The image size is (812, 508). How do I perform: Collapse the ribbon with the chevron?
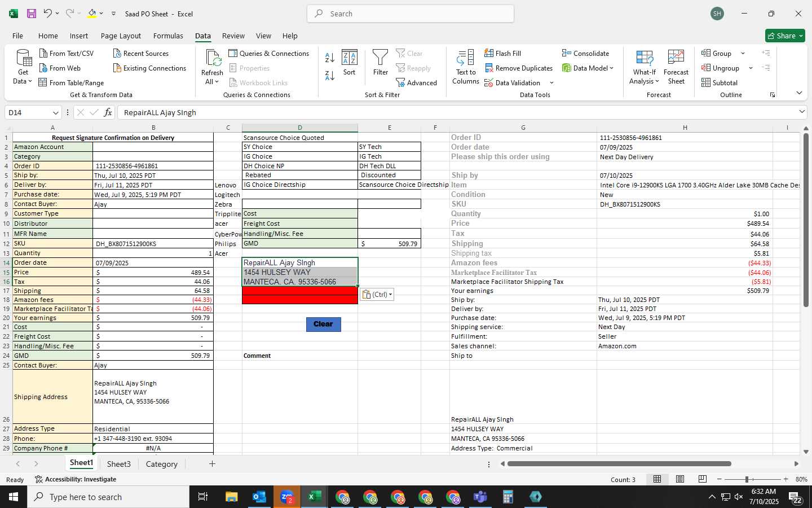click(x=799, y=93)
